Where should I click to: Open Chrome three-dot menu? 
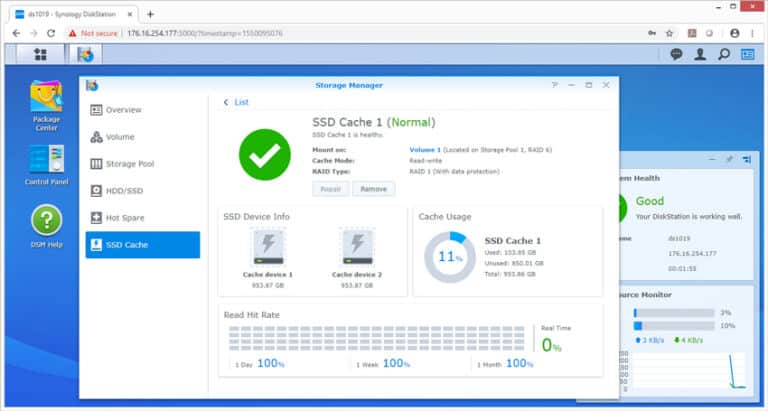tap(752, 33)
